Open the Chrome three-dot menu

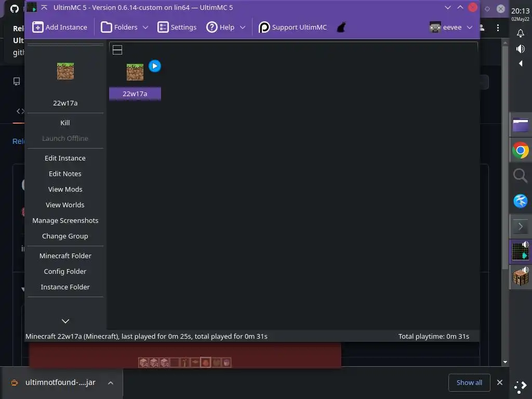tap(498, 28)
